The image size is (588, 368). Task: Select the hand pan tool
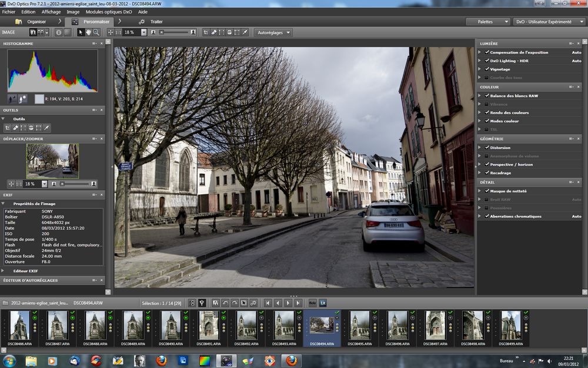(89, 32)
